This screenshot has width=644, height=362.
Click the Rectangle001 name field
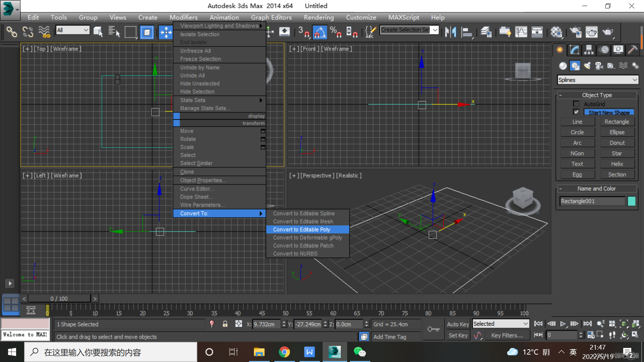point(592,201)
